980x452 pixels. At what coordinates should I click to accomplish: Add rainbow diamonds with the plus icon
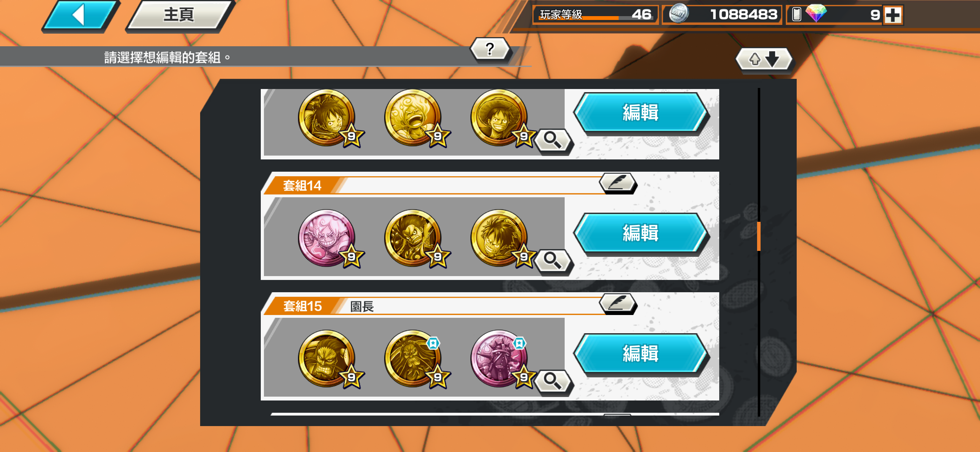(893, 15)
